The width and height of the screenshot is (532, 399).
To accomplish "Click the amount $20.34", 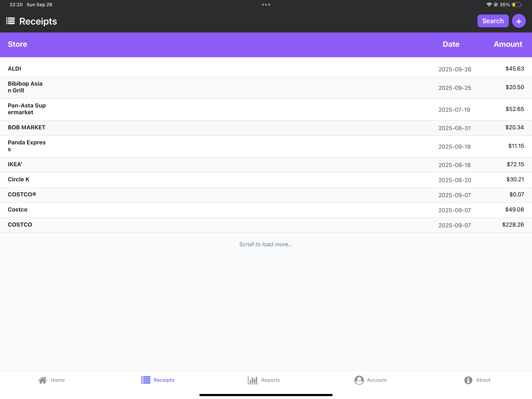I will 514,127.
